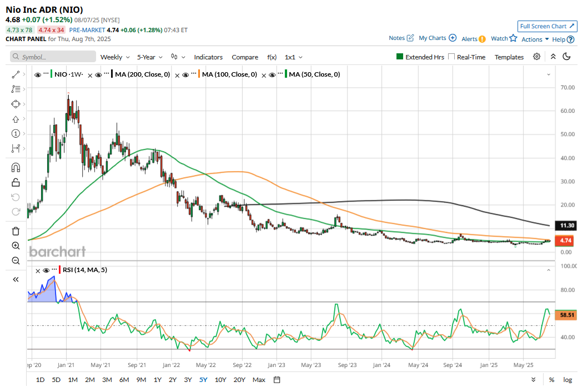Select the 1Y time range
The width and height of the screenshot is (583, 392).
coord(157,380)
